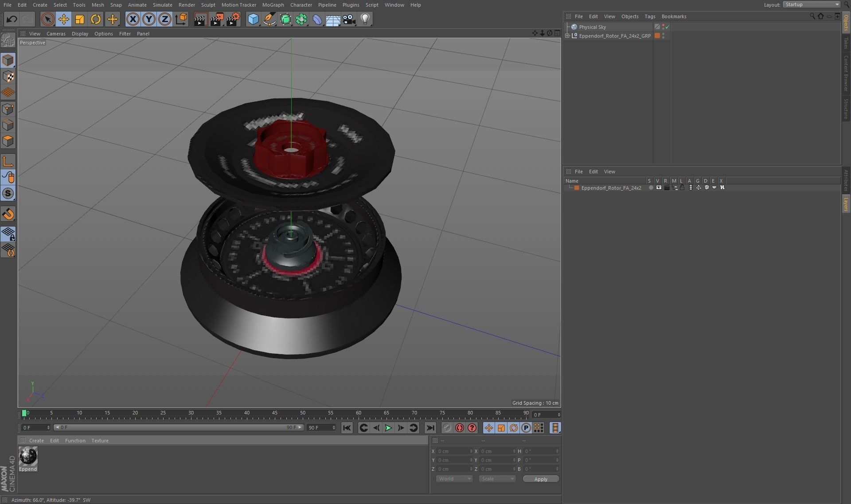This screenshot has height=504, width=851.
Task: Add a Cube primitive object
Action: (x=253, y=19)
